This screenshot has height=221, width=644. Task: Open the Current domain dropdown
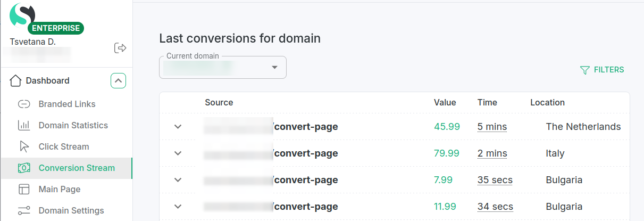click(275, 67)
